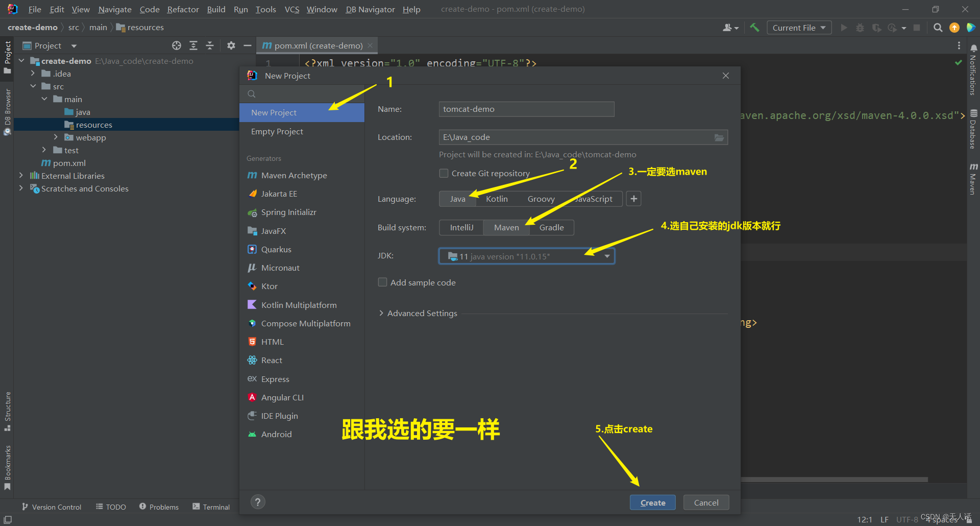Click the Search Everywhere magnifier icon
980x526 pixels.
point(938,27)
